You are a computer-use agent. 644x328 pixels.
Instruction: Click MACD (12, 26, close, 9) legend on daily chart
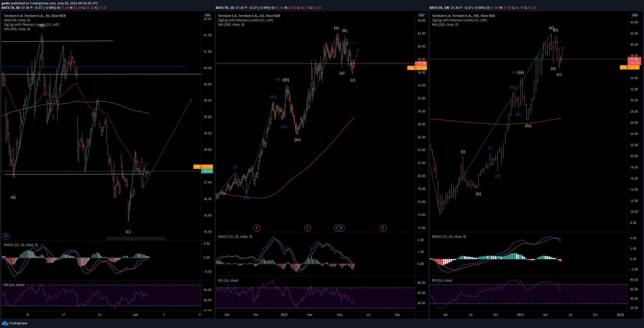235,236
